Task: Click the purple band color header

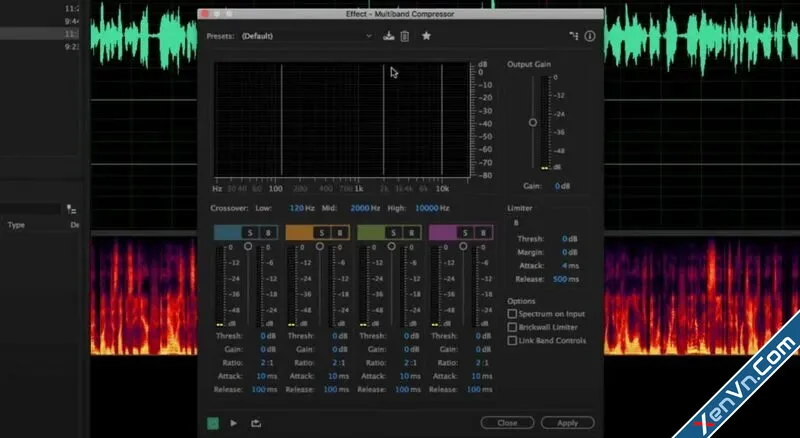Action: point(442,233)
